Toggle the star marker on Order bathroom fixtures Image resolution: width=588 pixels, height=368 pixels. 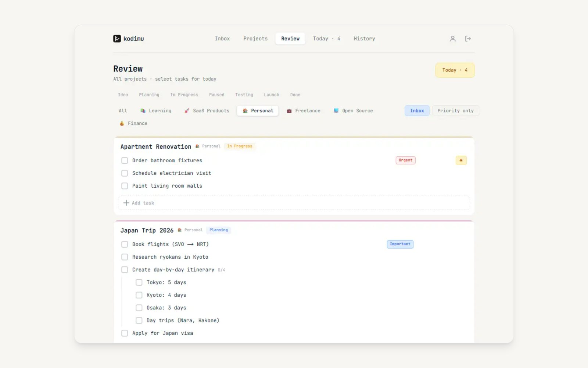(461, 160)
